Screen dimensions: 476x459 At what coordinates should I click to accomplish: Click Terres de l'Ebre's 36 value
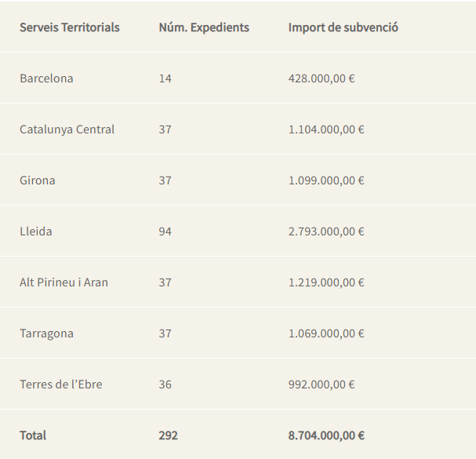point(165,384)
